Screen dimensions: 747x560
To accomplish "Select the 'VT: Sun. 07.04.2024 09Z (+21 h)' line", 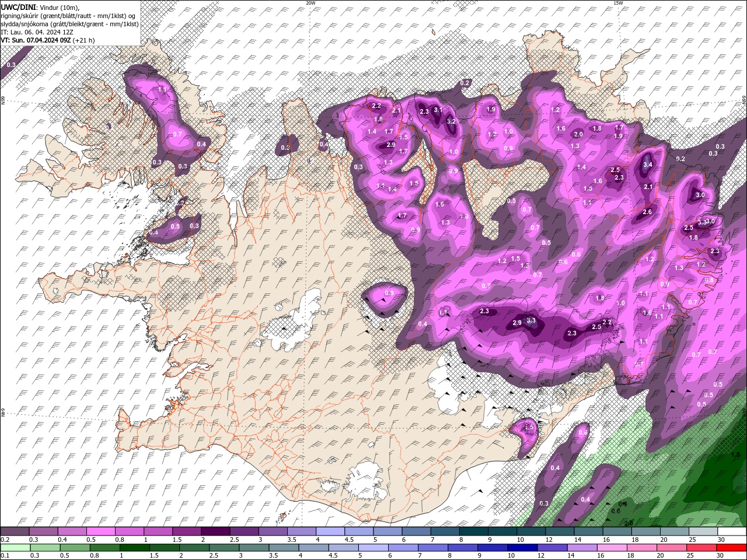I will coord(48,40).
